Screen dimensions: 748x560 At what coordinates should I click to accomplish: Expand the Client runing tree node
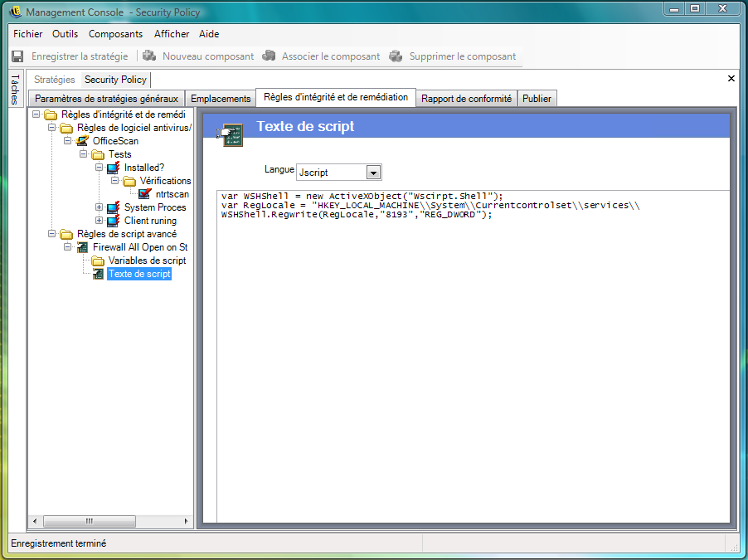(100, 221)
